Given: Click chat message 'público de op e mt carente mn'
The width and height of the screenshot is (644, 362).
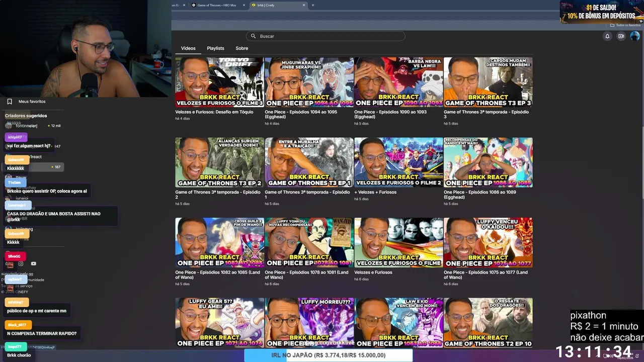Looking at the screenshot, I should pos(37,311).
